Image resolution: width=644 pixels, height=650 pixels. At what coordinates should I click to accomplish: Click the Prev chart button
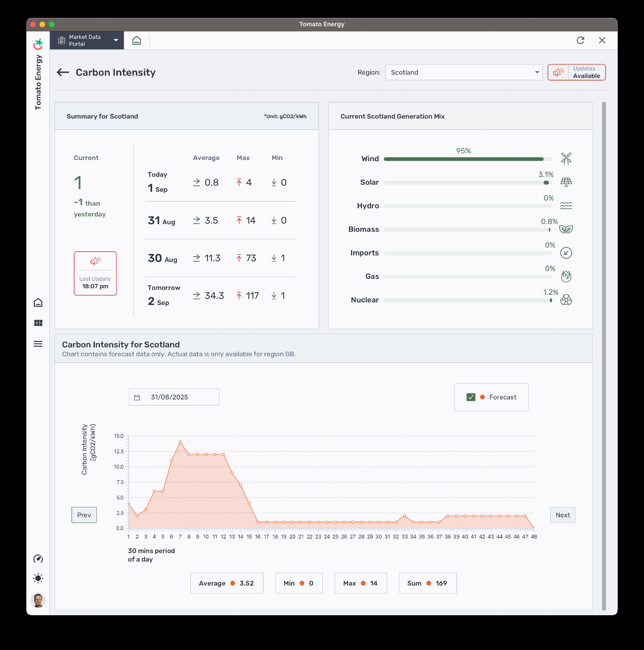[x=84, y=515]
